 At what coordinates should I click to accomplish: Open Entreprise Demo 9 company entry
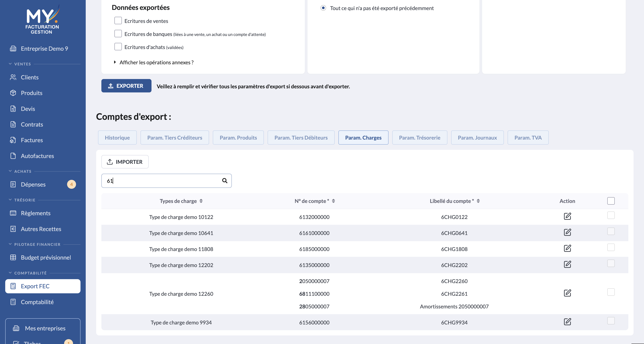[44, 49]
